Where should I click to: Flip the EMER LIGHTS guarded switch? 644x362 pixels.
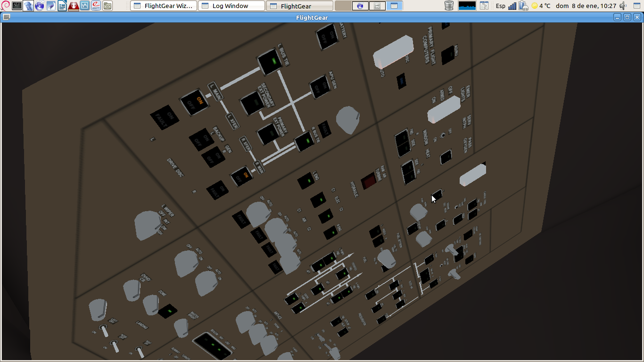point(444,110)
